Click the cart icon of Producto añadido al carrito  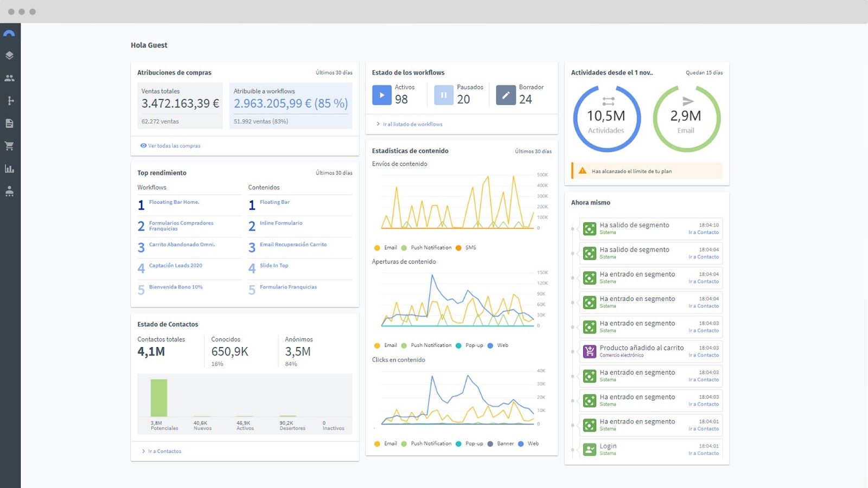coord(589,351)
